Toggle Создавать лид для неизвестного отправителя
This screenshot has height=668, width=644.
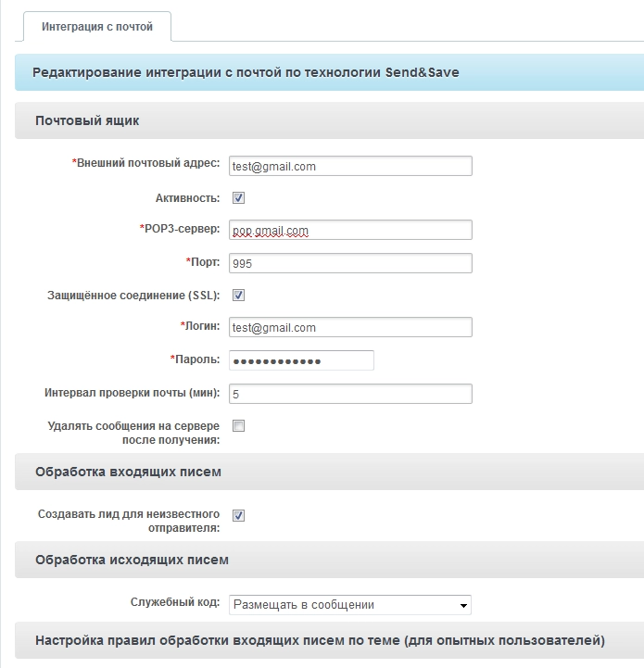pos(238,515)
